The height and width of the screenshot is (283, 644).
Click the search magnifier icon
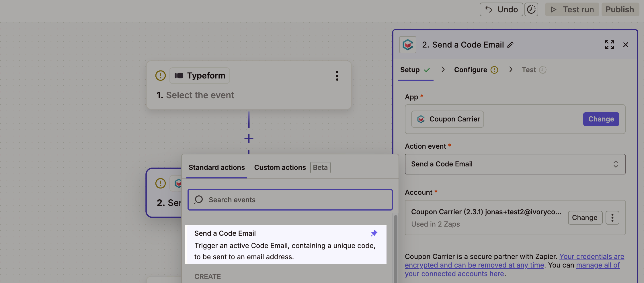[198, 200]
